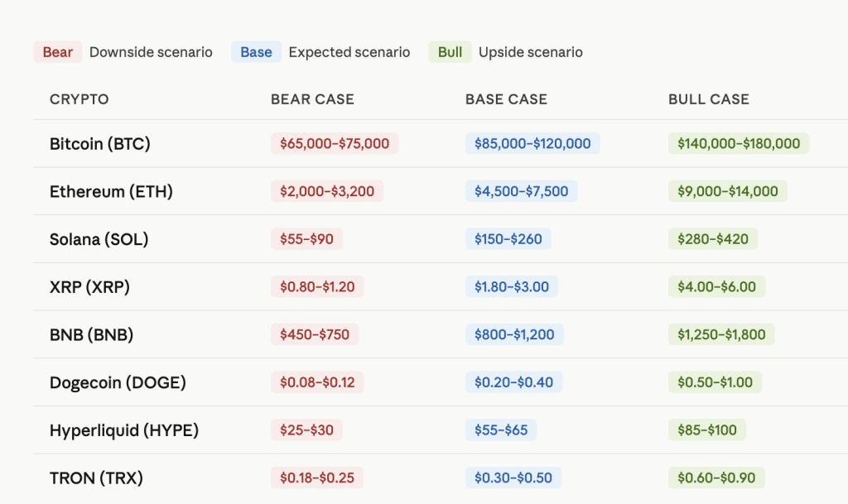
Task: Click Solana base value $150–$260
Action: point(508,239)
